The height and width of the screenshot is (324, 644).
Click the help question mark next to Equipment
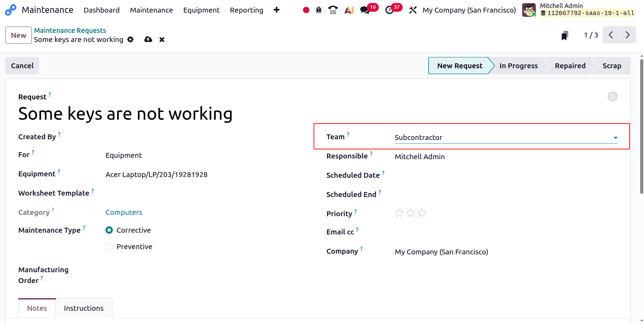pos(59,171)
